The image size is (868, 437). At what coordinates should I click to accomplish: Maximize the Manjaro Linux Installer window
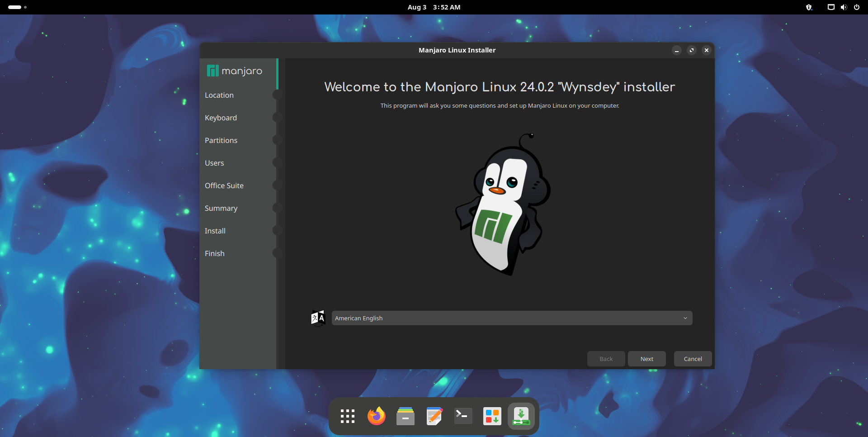[692, 50]
